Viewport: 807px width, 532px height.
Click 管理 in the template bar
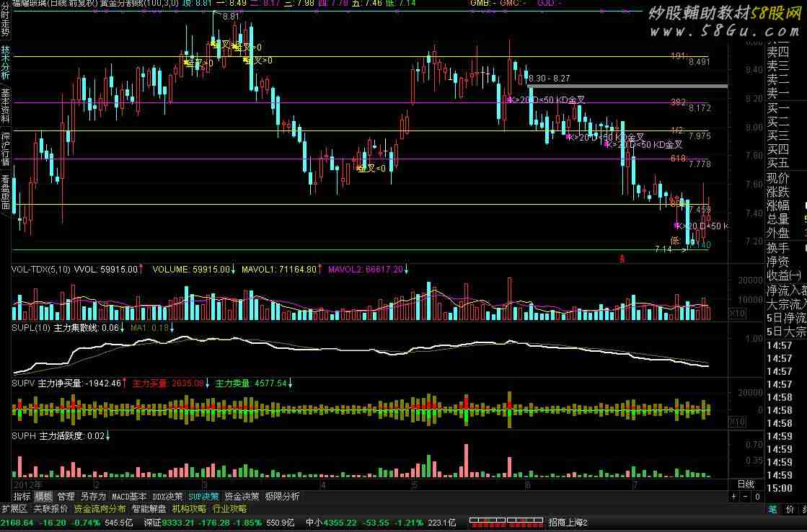66,497
